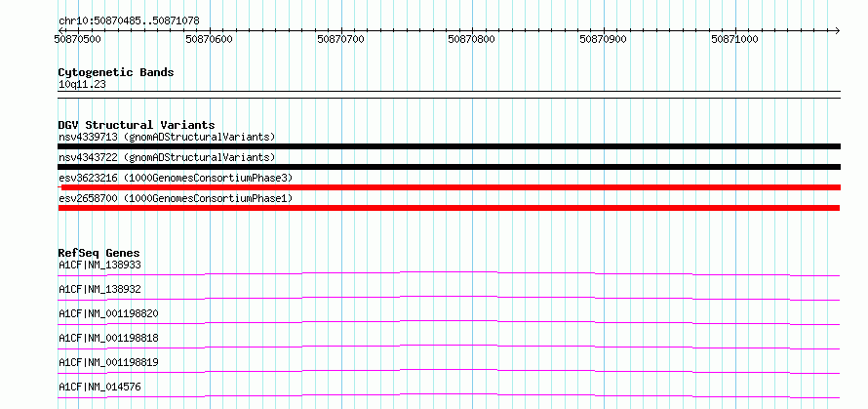This screenshot has height=409, width=868.
Task: Open variant esv3623216 label
Action: (x=176, y=178)
